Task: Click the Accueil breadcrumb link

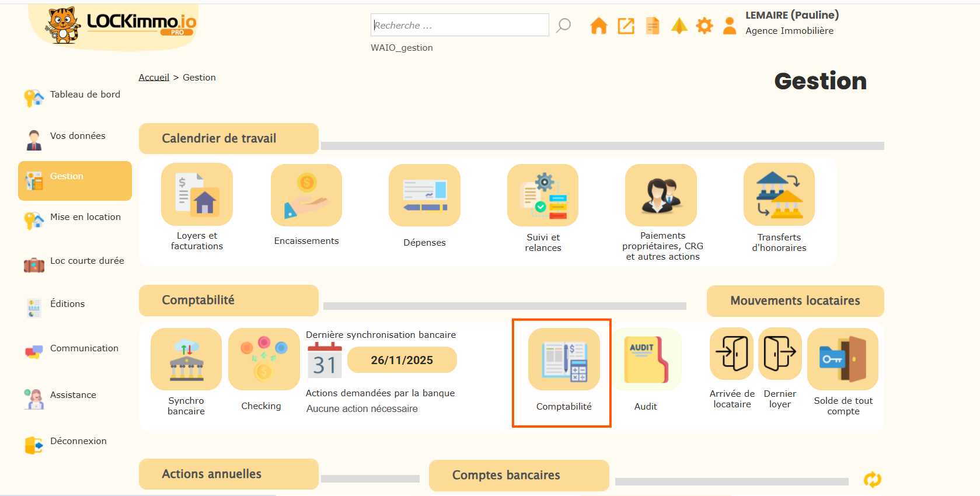Action: click(154, 78)
